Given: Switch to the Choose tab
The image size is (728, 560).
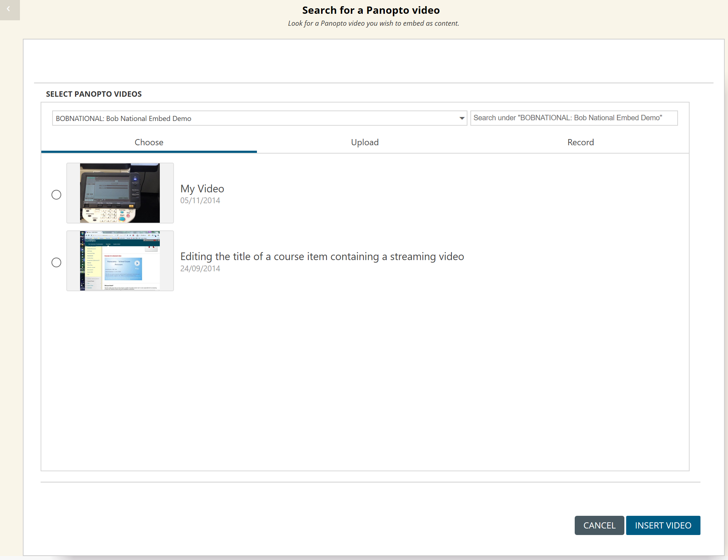Looking at the screenshot, I should pos(149,142).
